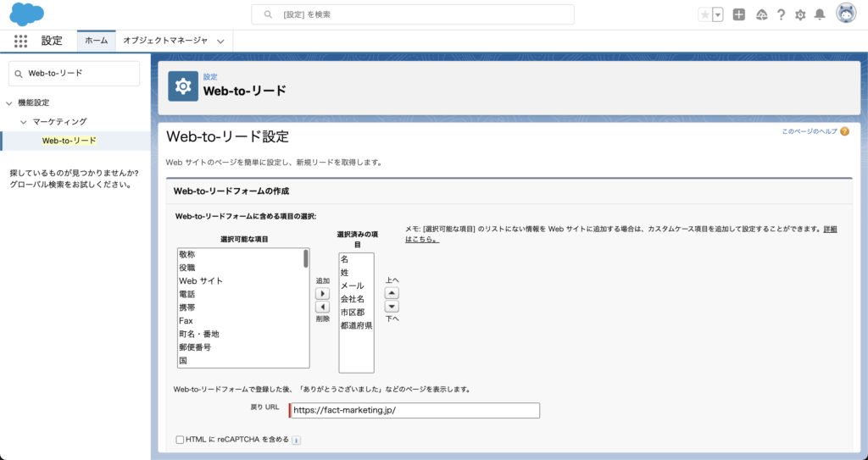
Task: Click the 下へ down arrow button
Action: pos(392,307)
